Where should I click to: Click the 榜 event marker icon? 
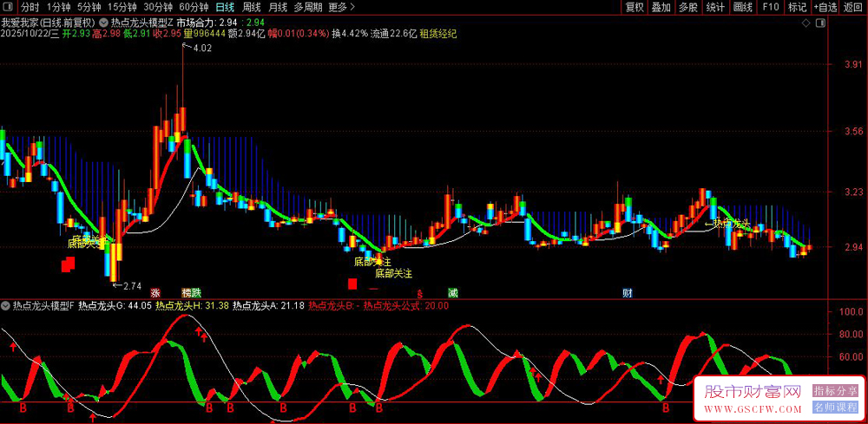click(x=187, y=292)
